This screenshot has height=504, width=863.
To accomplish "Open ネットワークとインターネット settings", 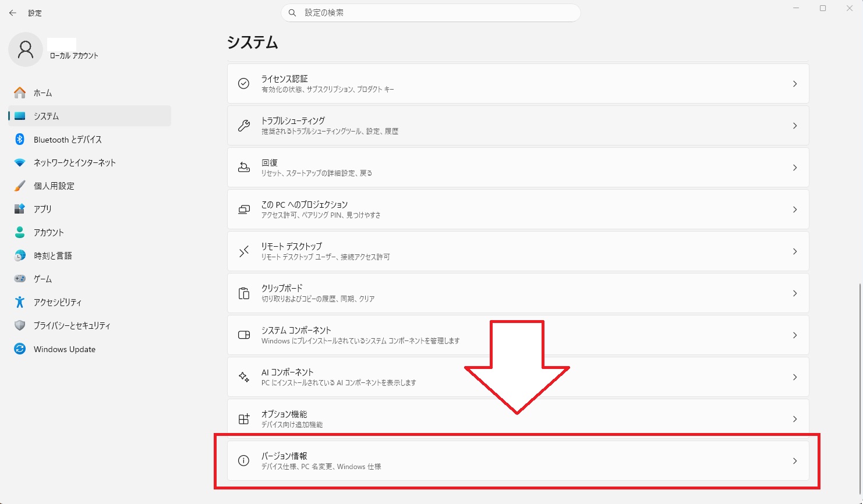I will tap(90, 162).
